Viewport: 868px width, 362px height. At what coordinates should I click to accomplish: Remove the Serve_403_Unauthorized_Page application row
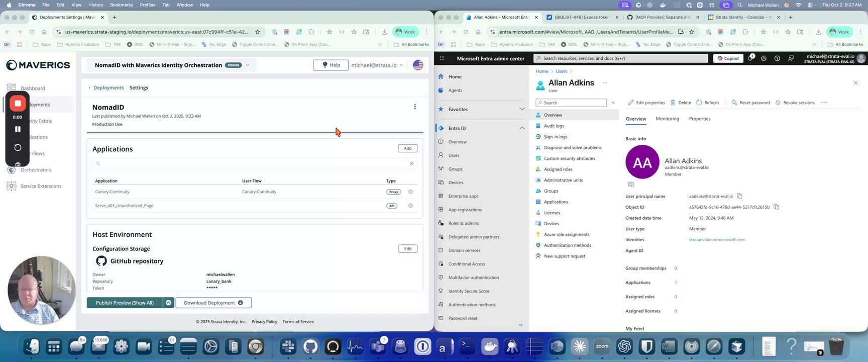[x=410, y=206]
